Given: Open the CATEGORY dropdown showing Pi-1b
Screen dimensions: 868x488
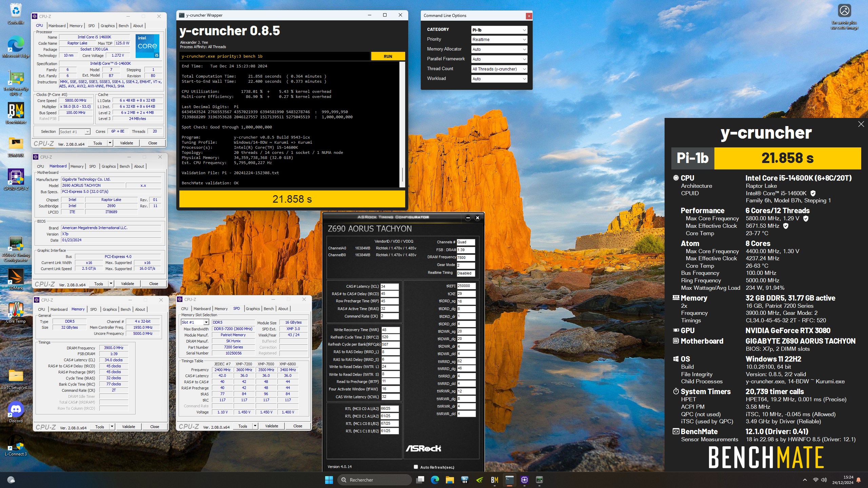Looking at the screenshot, I should pyautogui.click(x=499, y=30).
